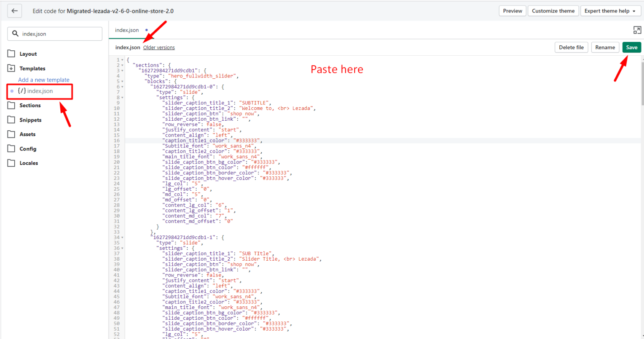The image size is (644, 339).
Task: Click the file search input field
Action: click(x=59, y=34)
